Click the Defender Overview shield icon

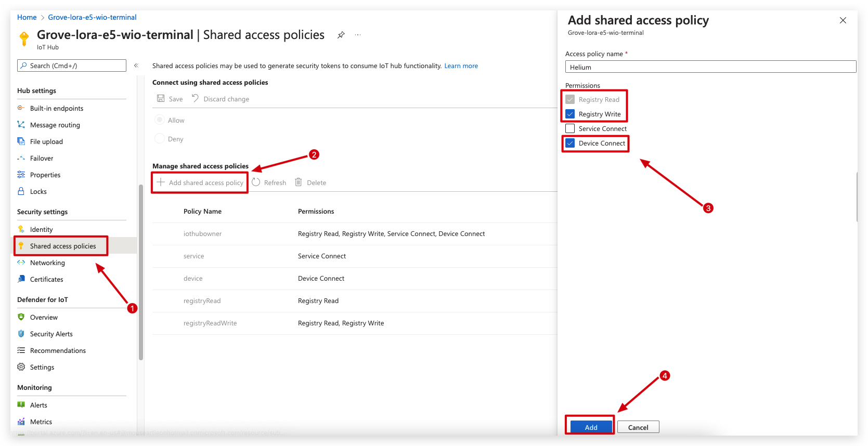pyautogui.click(x=21, y=317)
